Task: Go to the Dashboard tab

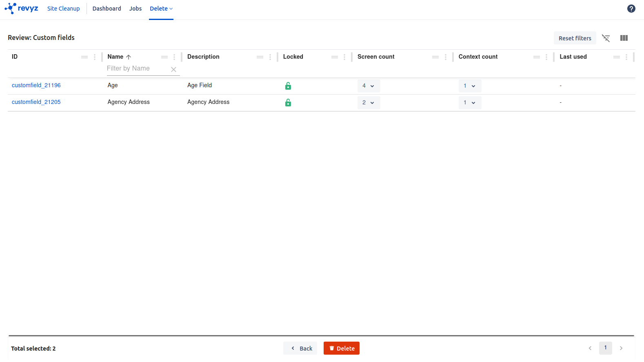Action: 107,9
